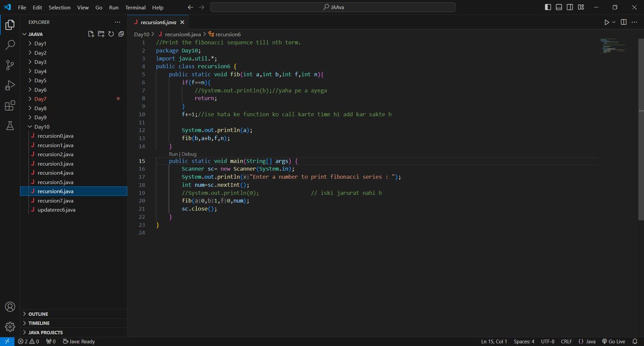Viewport: 644px width, 346px height.
Task: Click the Run CodeLens above main
Action: tap(173, 154)
